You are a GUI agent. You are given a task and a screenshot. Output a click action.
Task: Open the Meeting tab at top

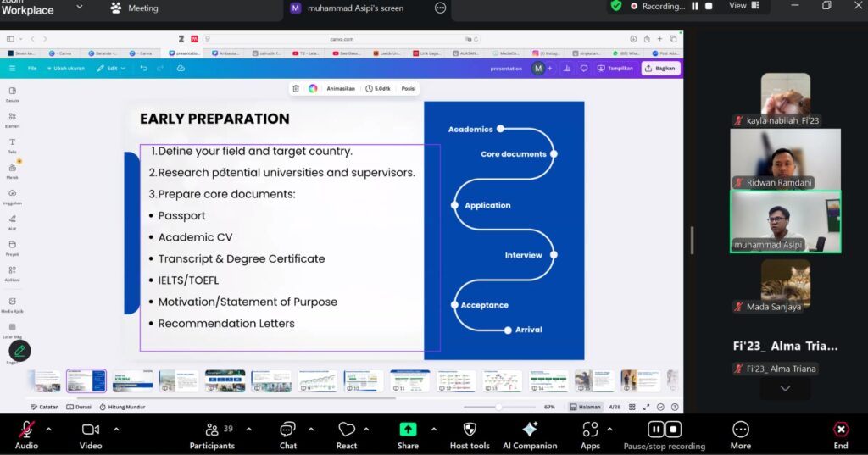pos(134,8)
